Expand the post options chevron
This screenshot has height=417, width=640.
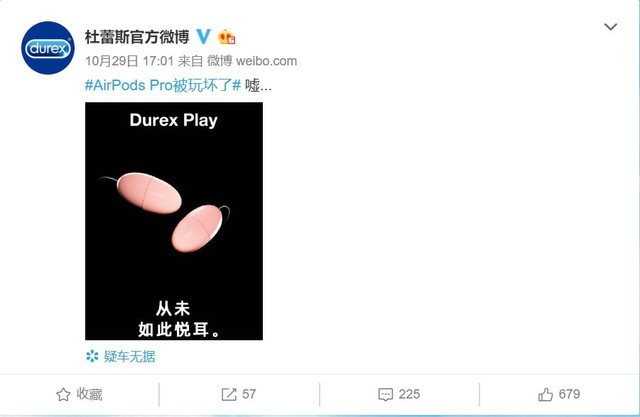611,27
